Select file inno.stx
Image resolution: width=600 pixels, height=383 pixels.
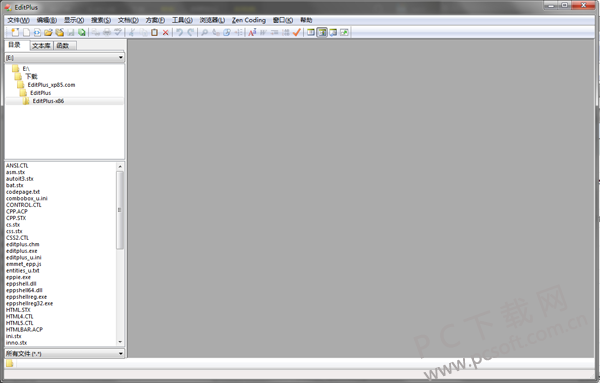tap(16, 343)
